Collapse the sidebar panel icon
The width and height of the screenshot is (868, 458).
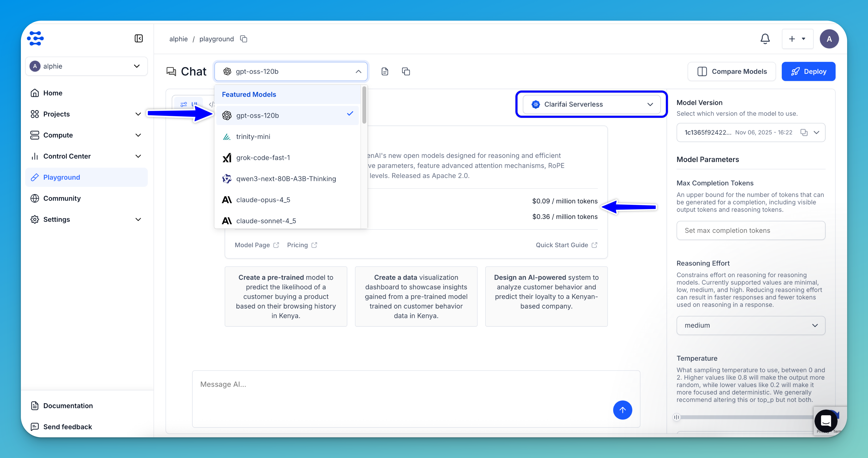pos(138,38)
